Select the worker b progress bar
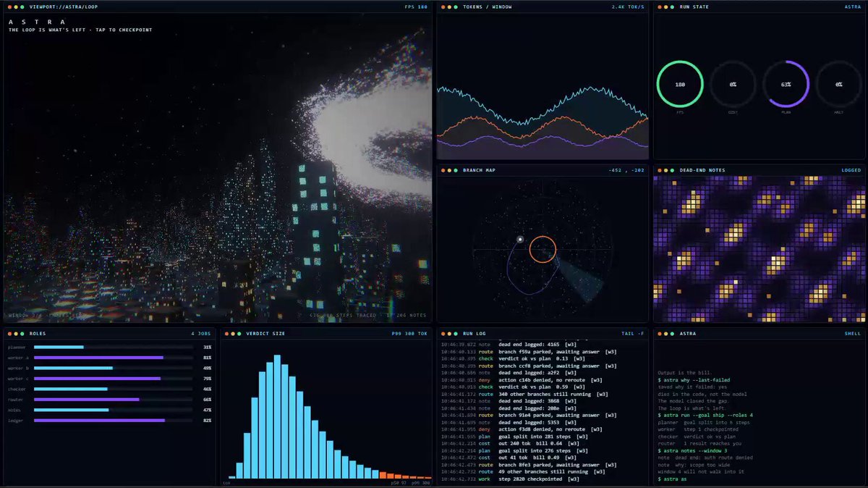This screenshot has width=868, height=488. pos(113,368)
